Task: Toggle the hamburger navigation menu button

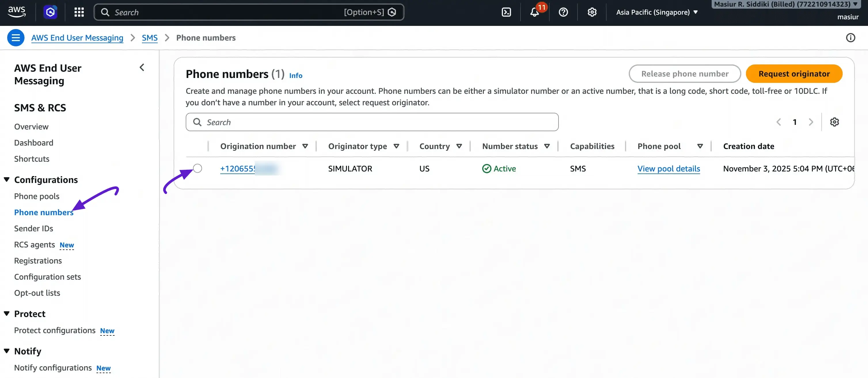Action: [x=16, y=38]
